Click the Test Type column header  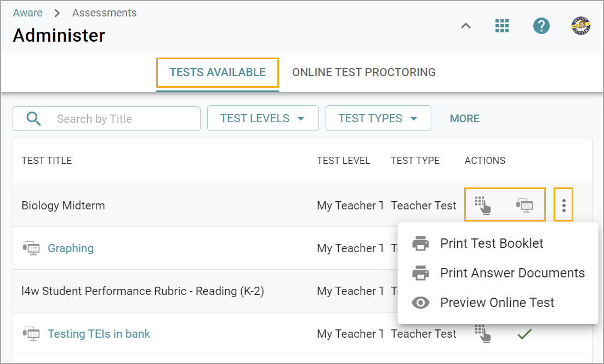415,161
